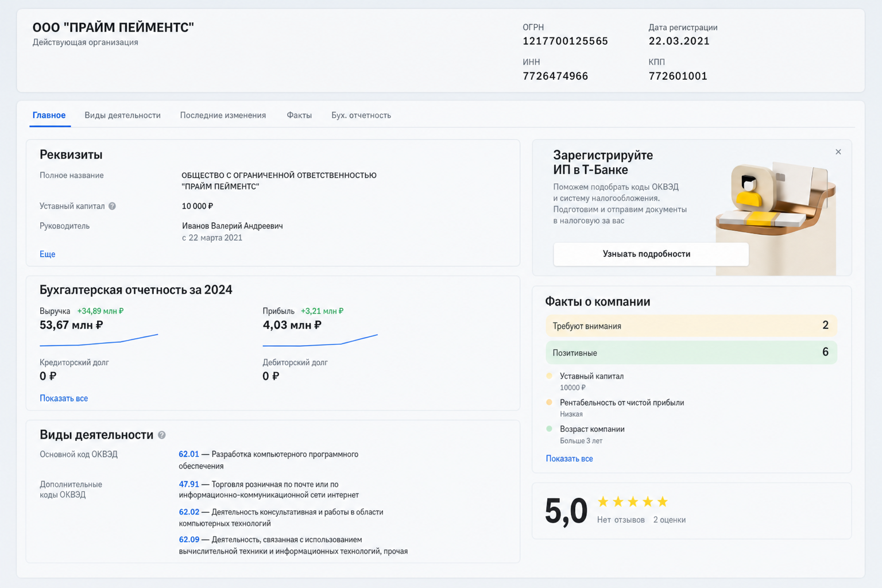This screenshot has height=588, width=882.
Task: Expand requisites via the Еще link
Action: 47,254
